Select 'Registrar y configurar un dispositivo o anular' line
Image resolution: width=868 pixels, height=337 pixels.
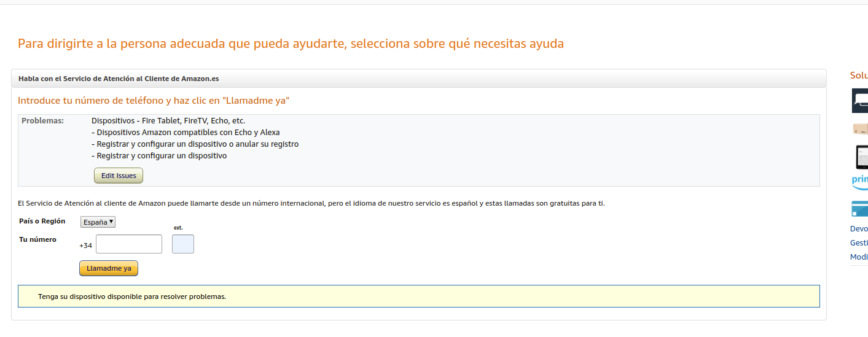pos(195,144)
